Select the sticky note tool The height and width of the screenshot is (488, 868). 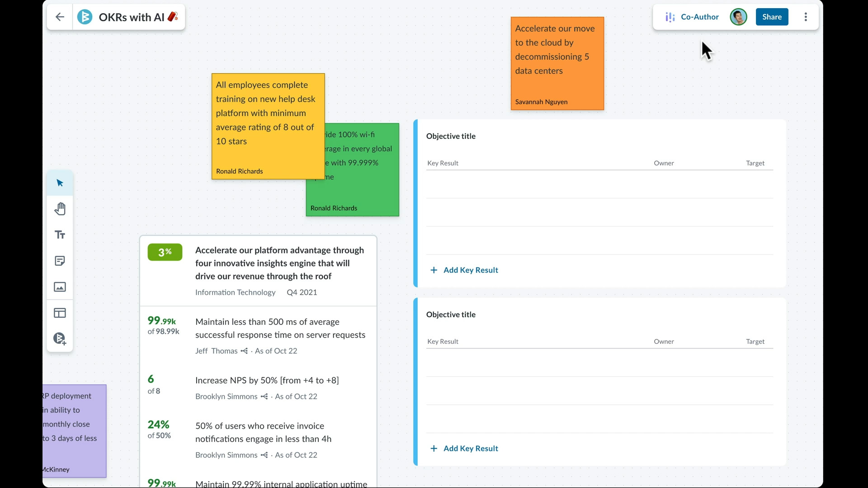tap(60, 261)
